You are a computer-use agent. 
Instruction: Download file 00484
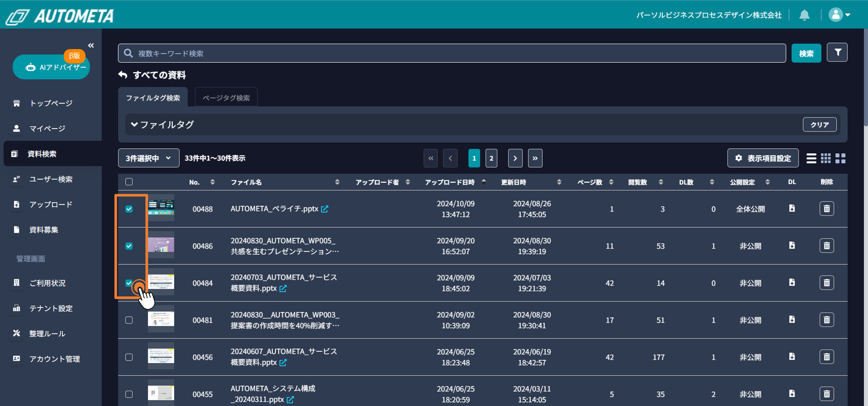[x=792, y=282]
